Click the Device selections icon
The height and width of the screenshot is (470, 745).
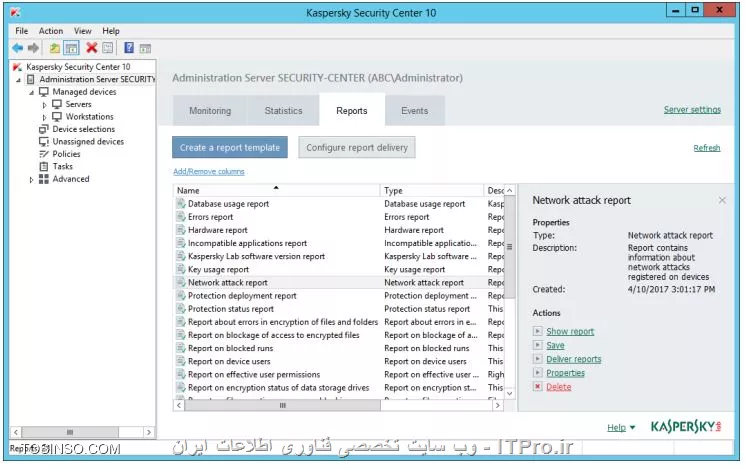click(44, 129)
